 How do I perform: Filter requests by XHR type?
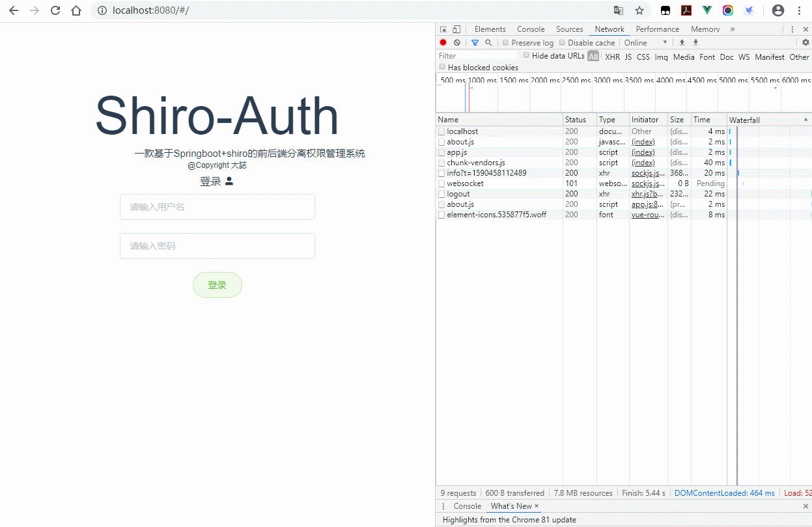tap(612, 57)
